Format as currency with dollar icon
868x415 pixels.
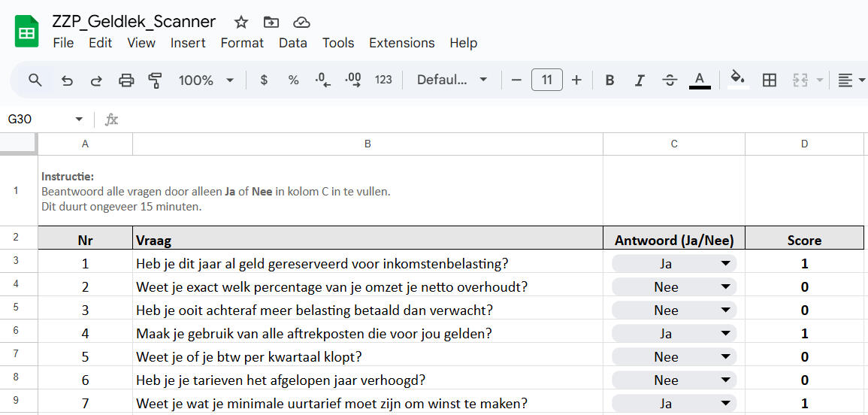click(264, 80)
